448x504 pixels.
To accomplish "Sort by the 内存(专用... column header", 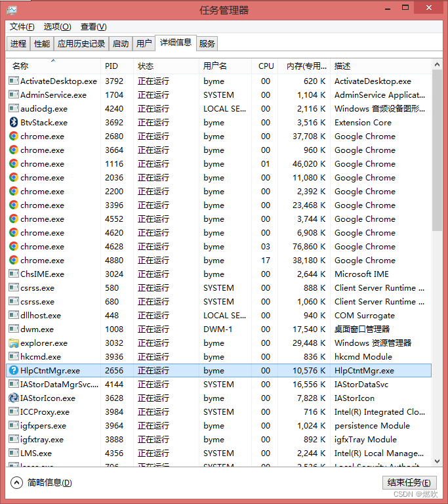I will 304,66.
